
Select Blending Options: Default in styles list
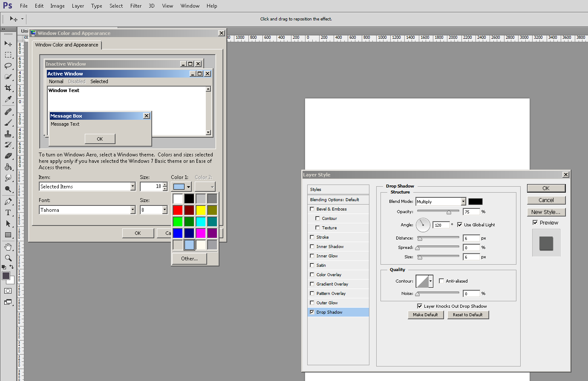tap(338, 199)
